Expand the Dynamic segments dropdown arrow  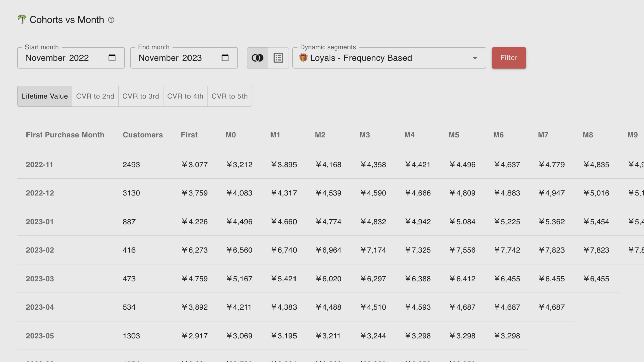(x=475, y=58)
